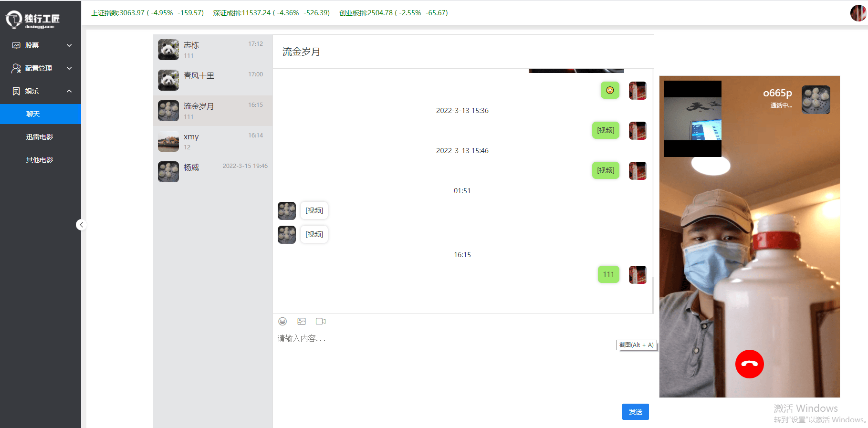The width and height of the screenshot is (868, 428).
Task: Collapse the sidebar with arrow handle
Action: [x=81, y=225]
